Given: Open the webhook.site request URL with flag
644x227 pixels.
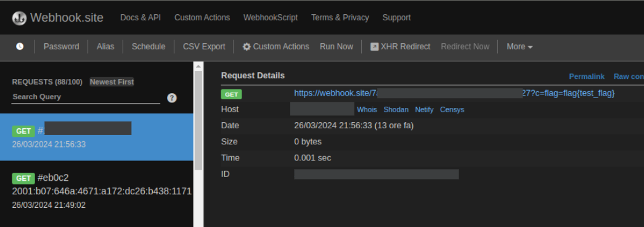Looking at the screenshot, I should coord(454,93).
